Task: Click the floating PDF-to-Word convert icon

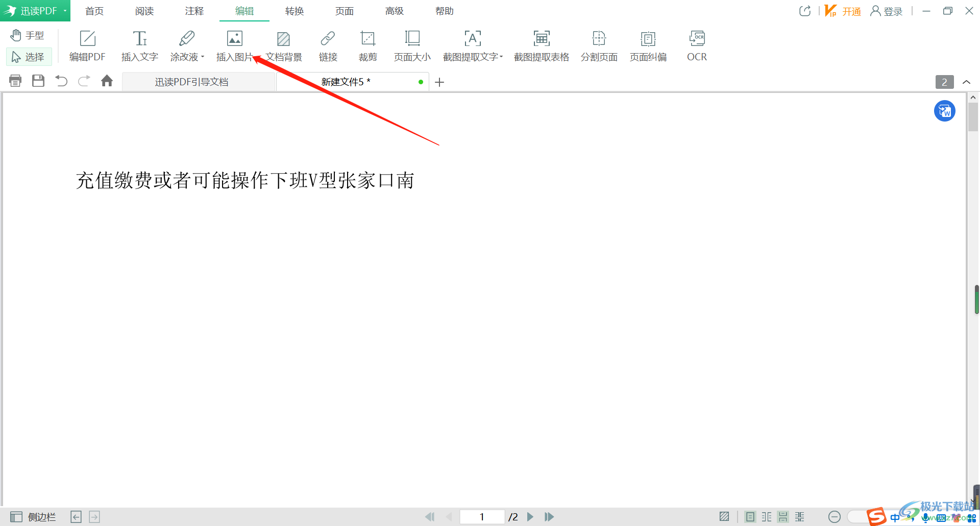Action: tap(945, 111)
